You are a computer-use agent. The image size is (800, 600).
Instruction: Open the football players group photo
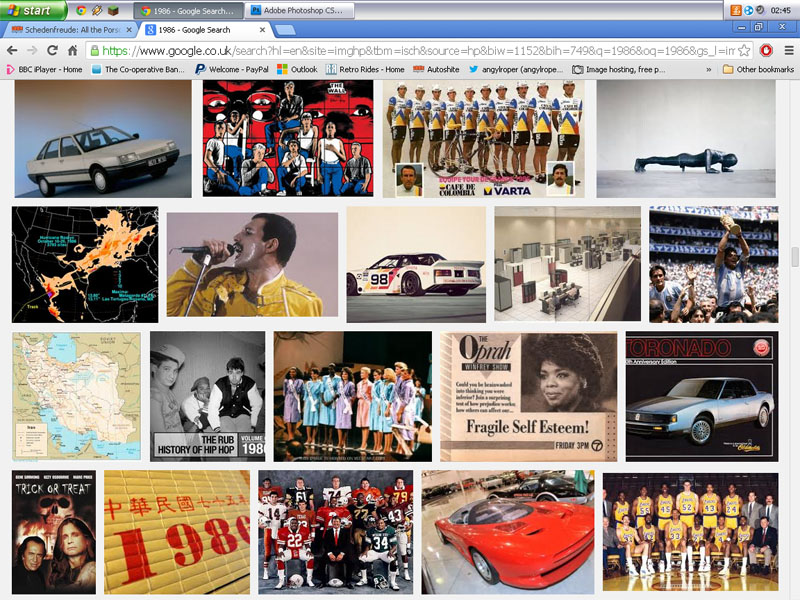(336, 532)
